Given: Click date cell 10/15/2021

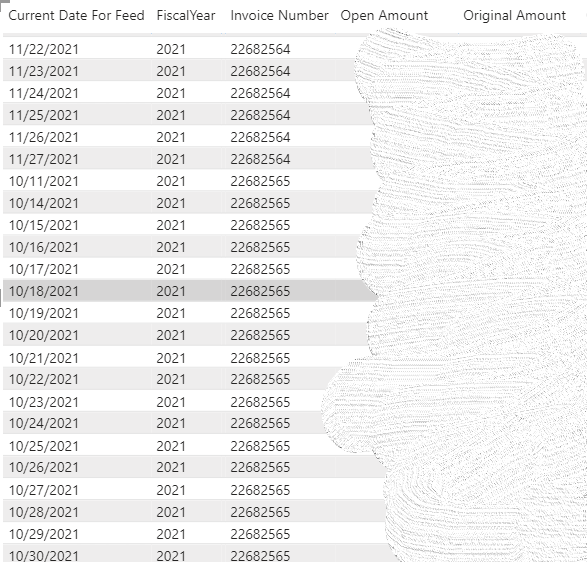Looking at the screenshot, I should [44, 225].
